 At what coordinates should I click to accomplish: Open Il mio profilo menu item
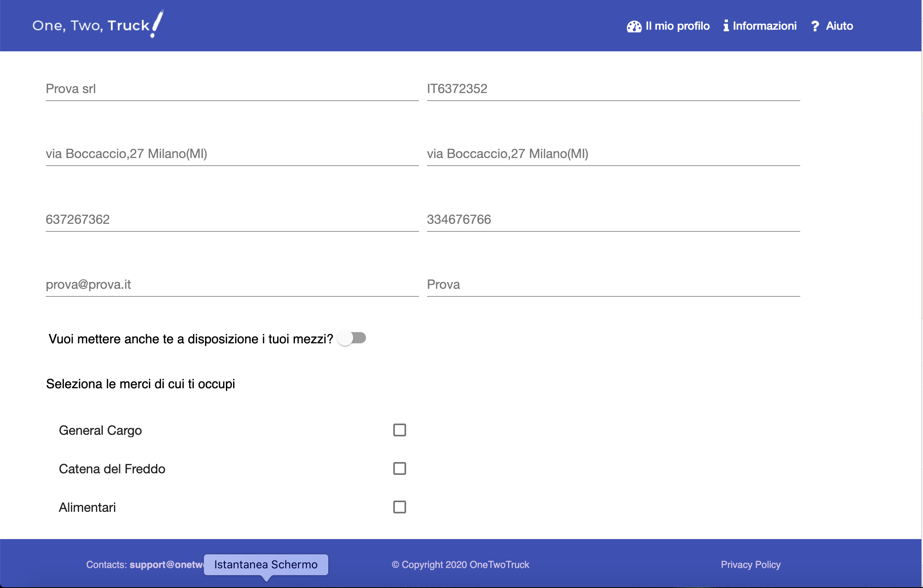pyautogui.click(x=677, y=26)
